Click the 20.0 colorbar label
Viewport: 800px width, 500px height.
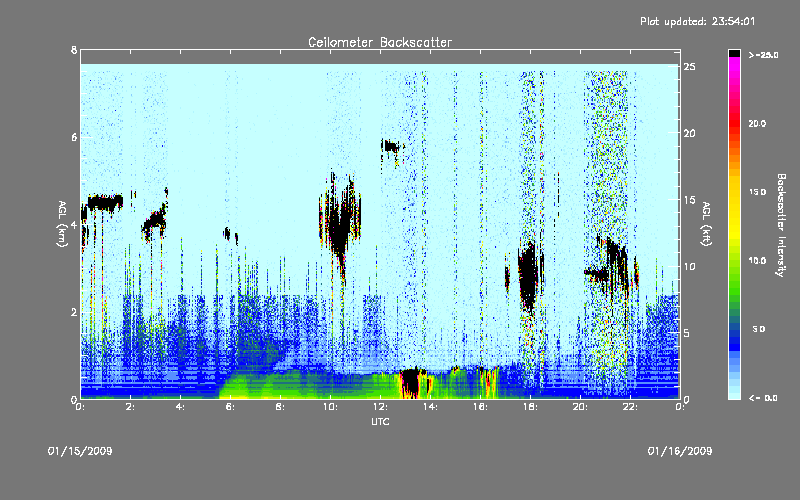[x=758, y=123]
